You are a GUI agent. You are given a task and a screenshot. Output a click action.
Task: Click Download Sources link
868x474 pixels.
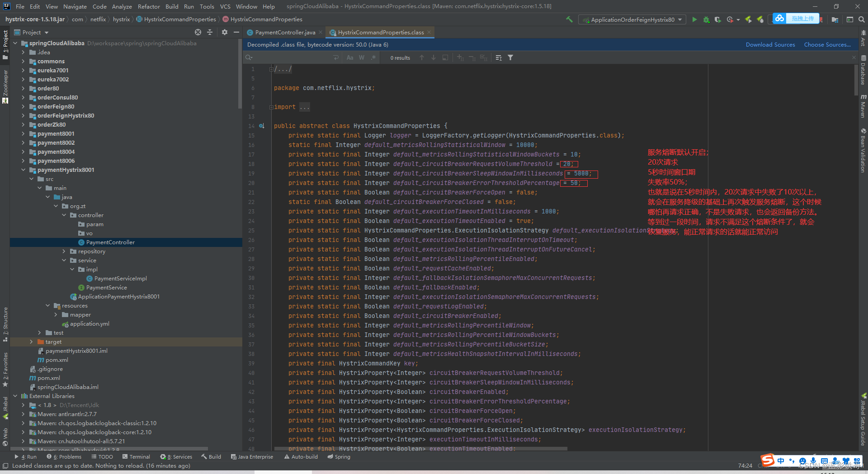click(x=770, y=44)
